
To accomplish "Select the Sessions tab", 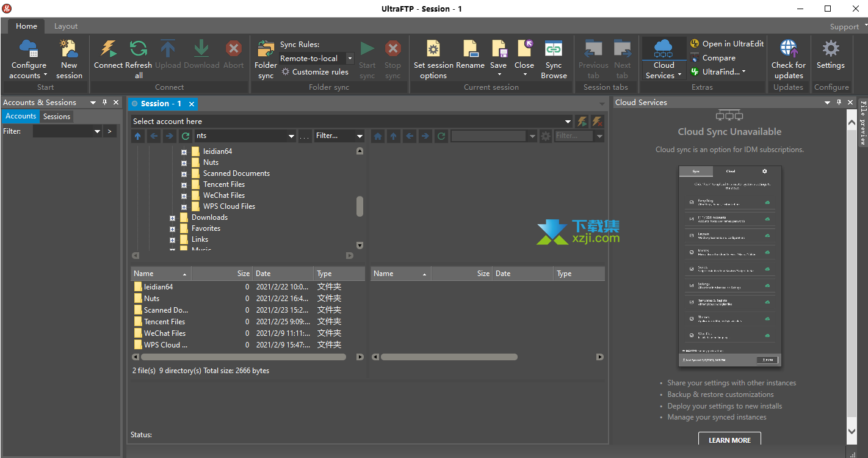I will (x=57, y=116).
